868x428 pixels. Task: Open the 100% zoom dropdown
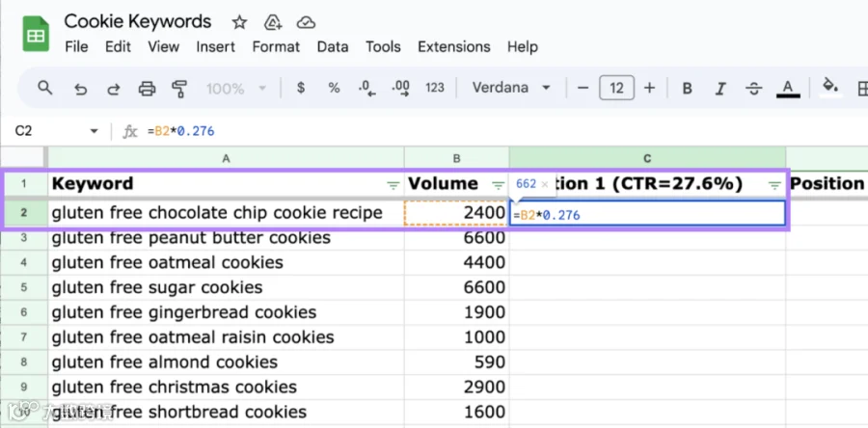tap(236, 89)
